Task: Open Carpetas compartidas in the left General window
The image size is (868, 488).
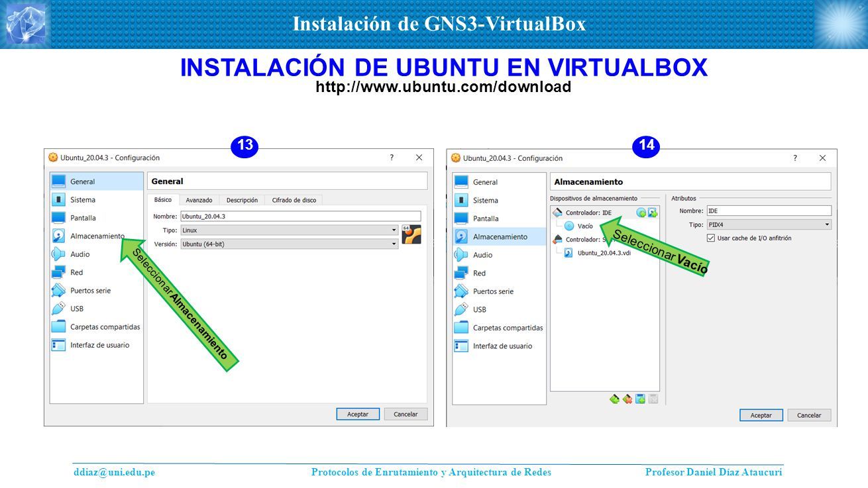Action: (97, 326)
